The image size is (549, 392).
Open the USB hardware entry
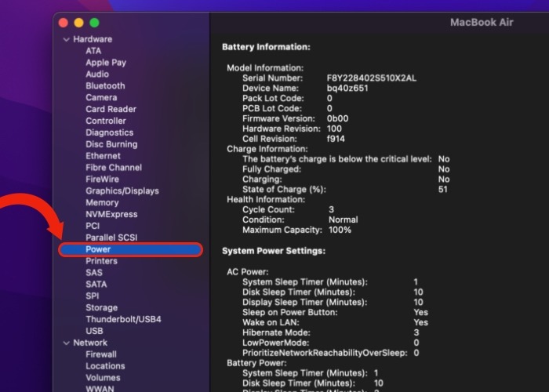tap(94, 331)
